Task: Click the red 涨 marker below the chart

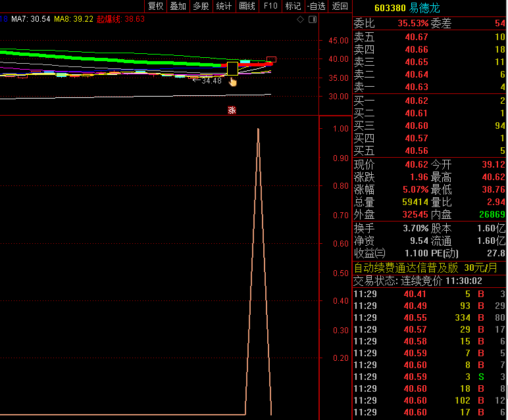Action: 232,110
